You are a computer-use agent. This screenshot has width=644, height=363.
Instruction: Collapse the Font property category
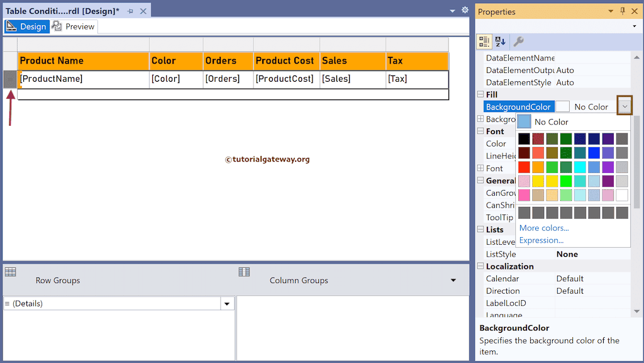pyautogui.click(x=480, y=131)
